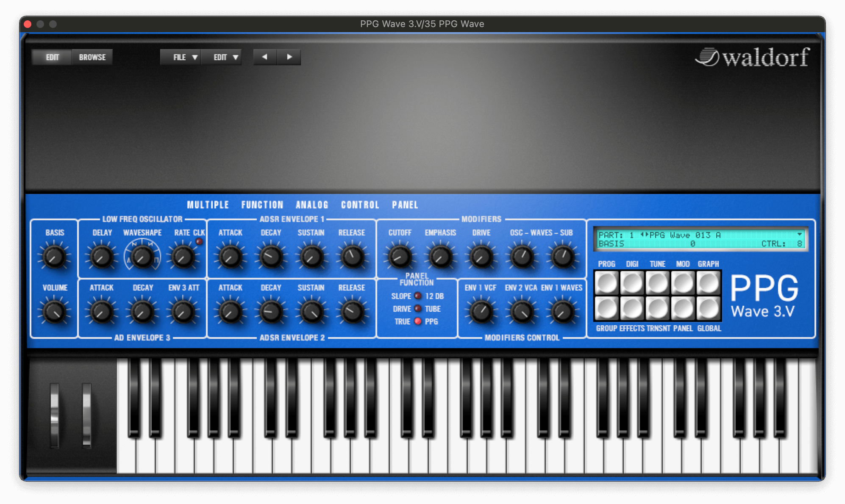This screenshot has width=845, height=504.
Task: Toggle the TRUE PPG LED switch
Action: point(418,321)
